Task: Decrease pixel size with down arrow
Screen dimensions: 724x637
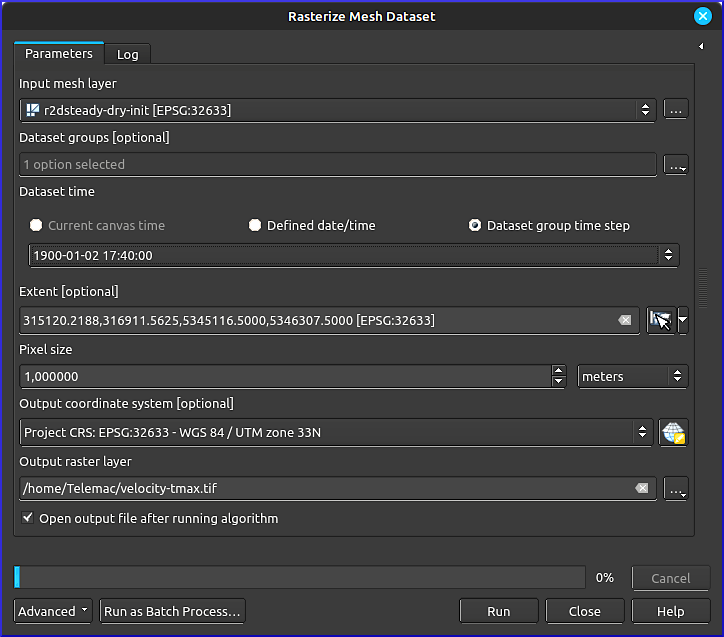Action: (x=558, y=382)
